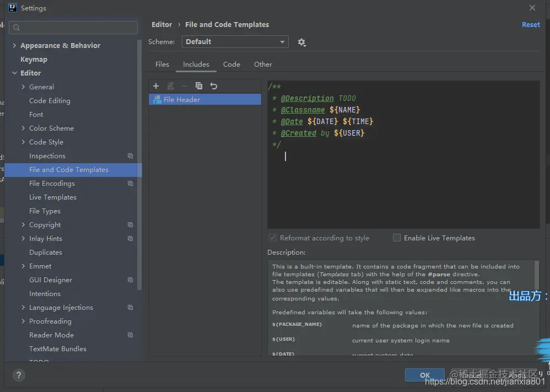Click the description panel scrollbar
This screenshot has width=550, height=392.
pyautogui.click(x=537, y=275)
